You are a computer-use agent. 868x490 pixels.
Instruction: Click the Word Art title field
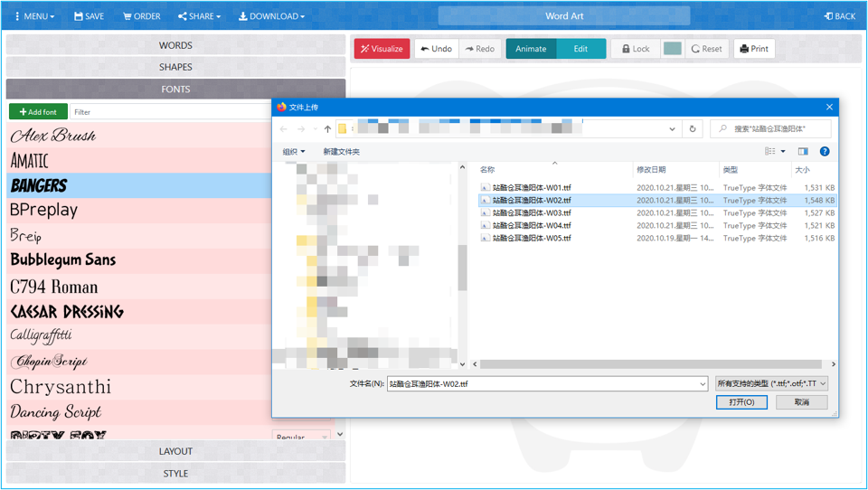point(564,16)
